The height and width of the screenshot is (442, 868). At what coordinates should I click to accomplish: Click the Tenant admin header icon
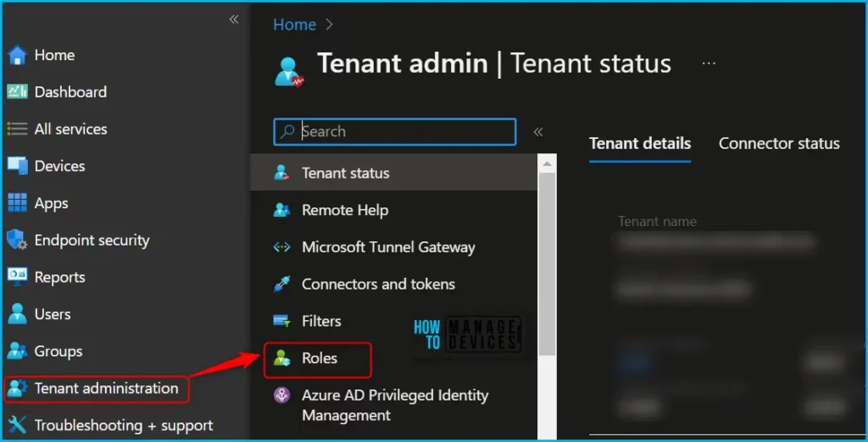(289, 72)
